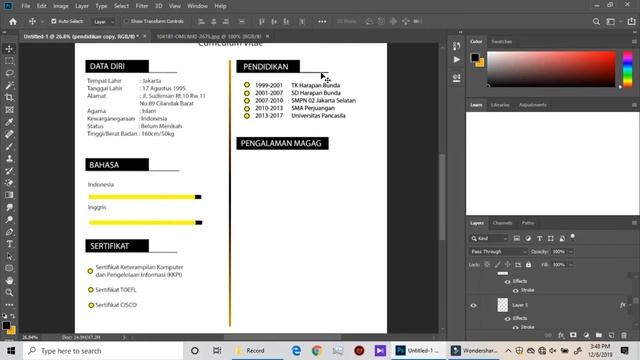Toggle layer filtering on/off switch
This screenshot has width=640, height=360.
click(x=573, y=237)
